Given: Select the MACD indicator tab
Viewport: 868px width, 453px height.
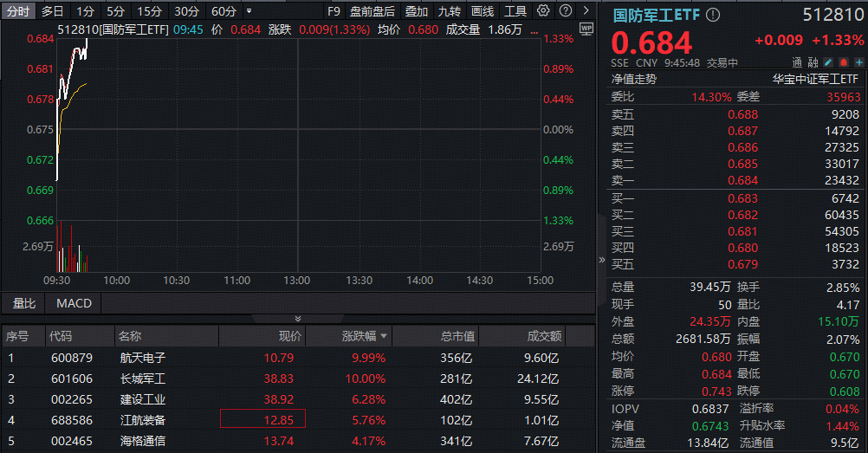Looking at the screenshot, I should click(74, 303).
